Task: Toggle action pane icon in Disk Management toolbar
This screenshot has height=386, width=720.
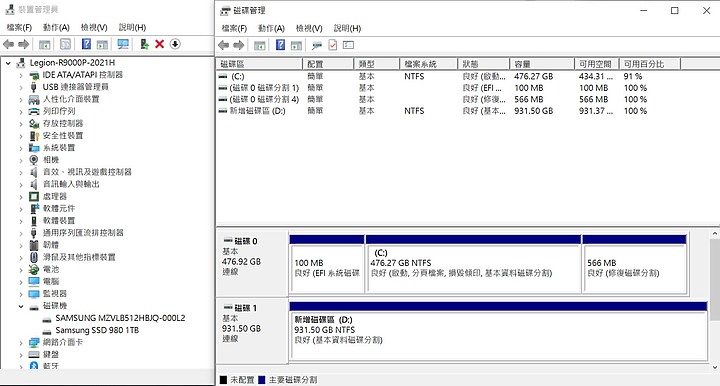Action: pyautogui.click(x=297, y=45)
